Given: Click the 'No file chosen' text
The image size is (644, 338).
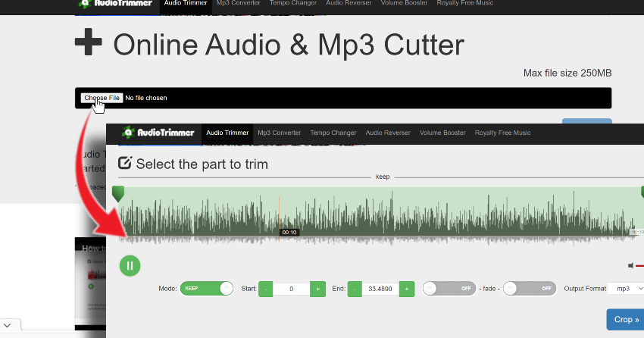Looking at the screenshot, I should (146, 98).
